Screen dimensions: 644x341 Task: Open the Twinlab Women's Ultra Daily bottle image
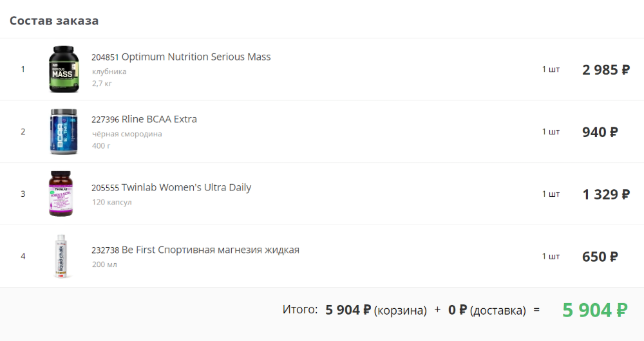coord(61,194)
